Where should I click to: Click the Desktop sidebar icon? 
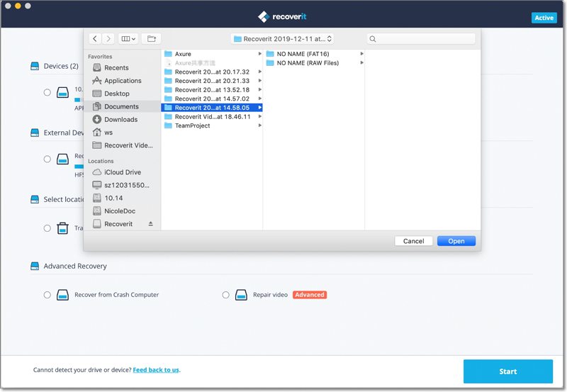[96, 94]
